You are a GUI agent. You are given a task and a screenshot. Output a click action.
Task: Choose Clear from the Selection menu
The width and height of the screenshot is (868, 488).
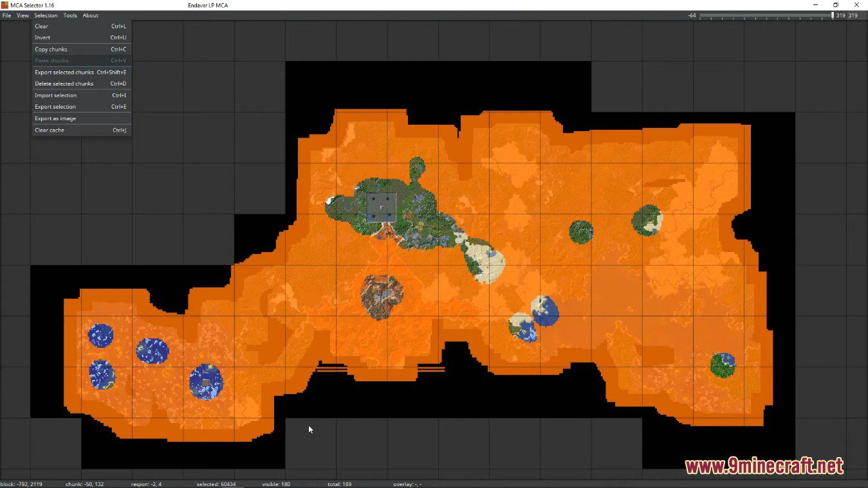coord(41,26)
